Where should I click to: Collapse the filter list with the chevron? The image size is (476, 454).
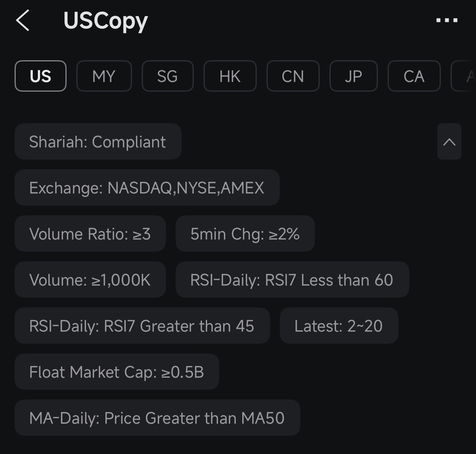(449, 141)
